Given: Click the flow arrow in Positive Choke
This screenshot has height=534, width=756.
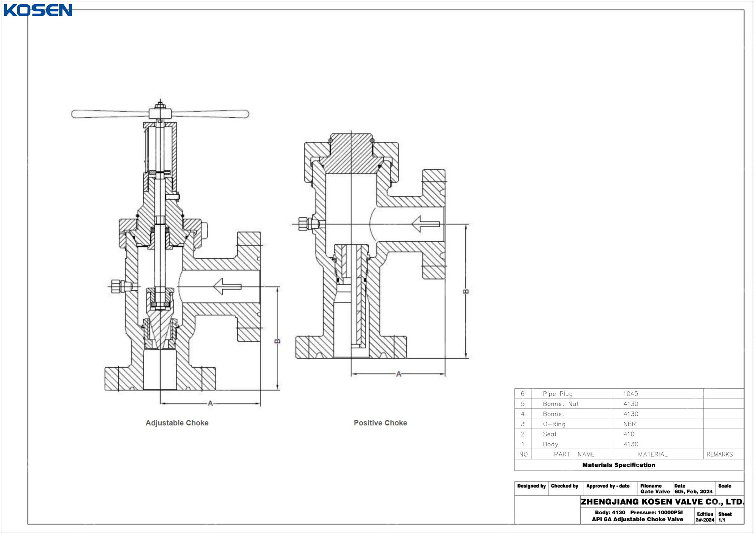Looking at the screenshot, I should click(426, 224).
